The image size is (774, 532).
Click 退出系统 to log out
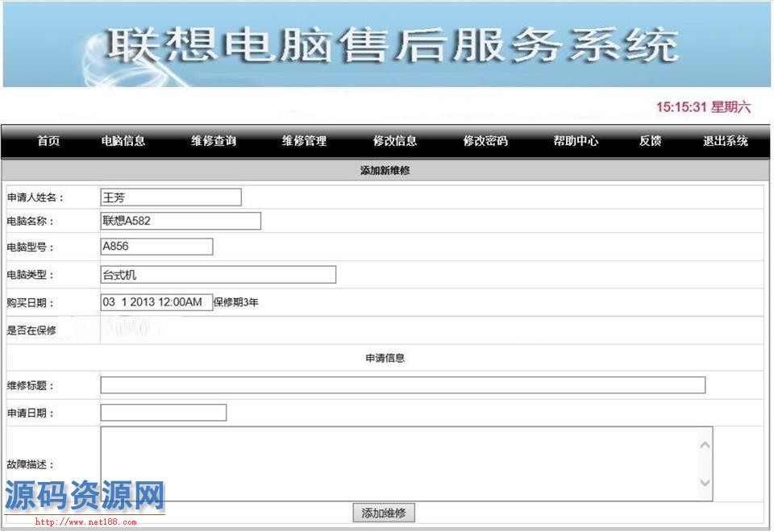pos(725,141)
